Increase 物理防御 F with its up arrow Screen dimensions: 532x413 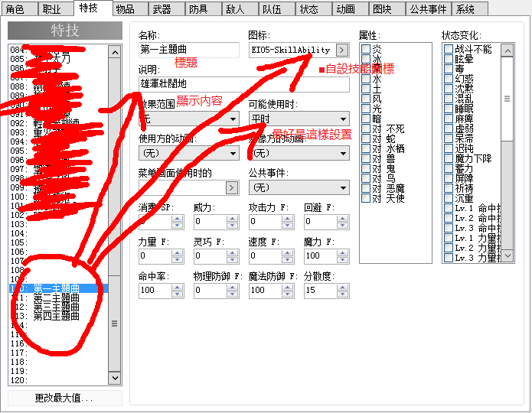(x=233, y=288)
